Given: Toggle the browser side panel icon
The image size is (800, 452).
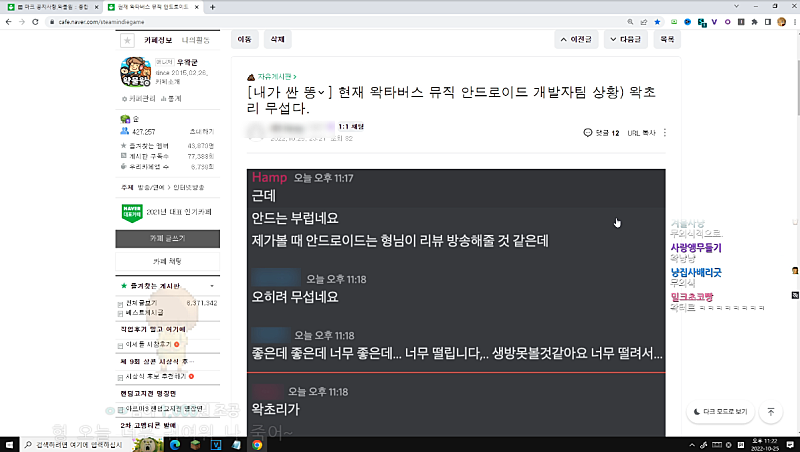Looking at the screenshot, I should (767, 22).
